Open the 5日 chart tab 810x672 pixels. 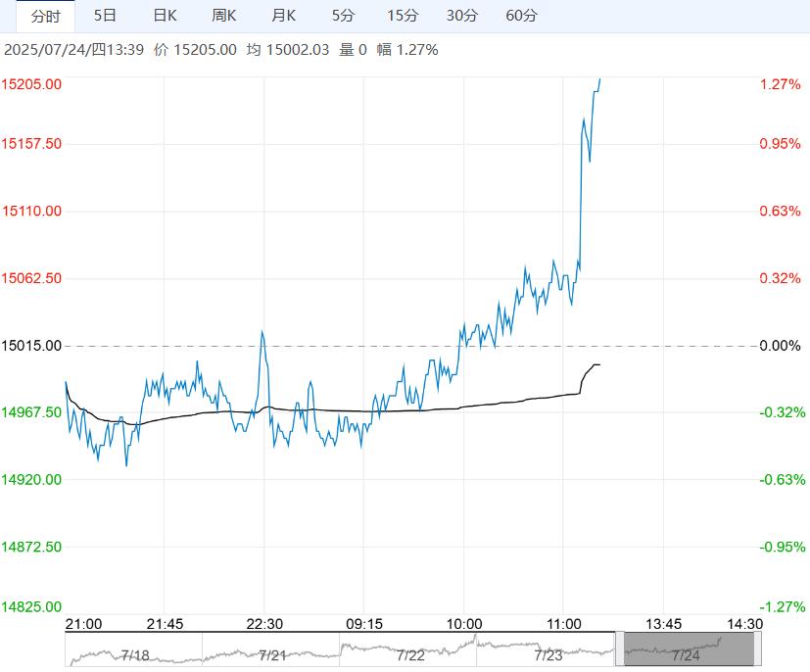point(105,16)
